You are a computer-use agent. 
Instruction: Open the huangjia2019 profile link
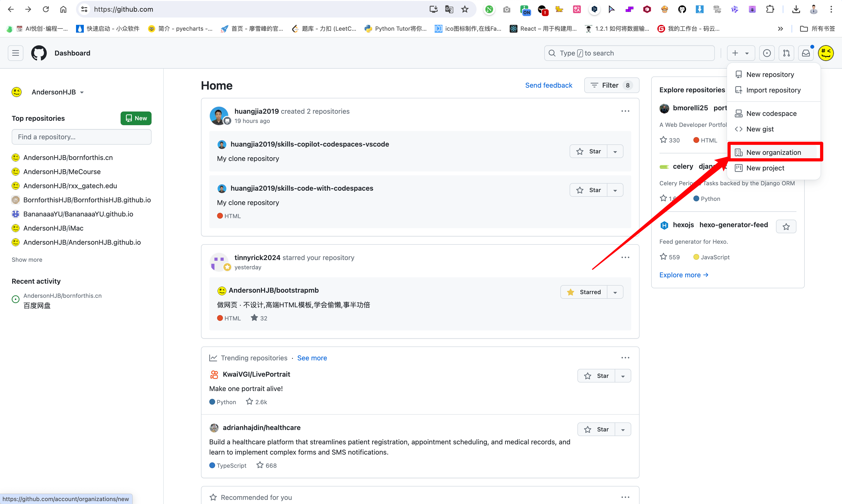coord(257,112)
